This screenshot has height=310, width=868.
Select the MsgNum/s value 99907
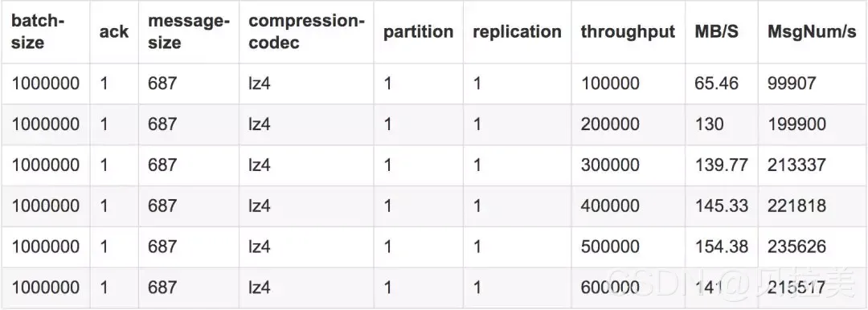pos(792,83)
